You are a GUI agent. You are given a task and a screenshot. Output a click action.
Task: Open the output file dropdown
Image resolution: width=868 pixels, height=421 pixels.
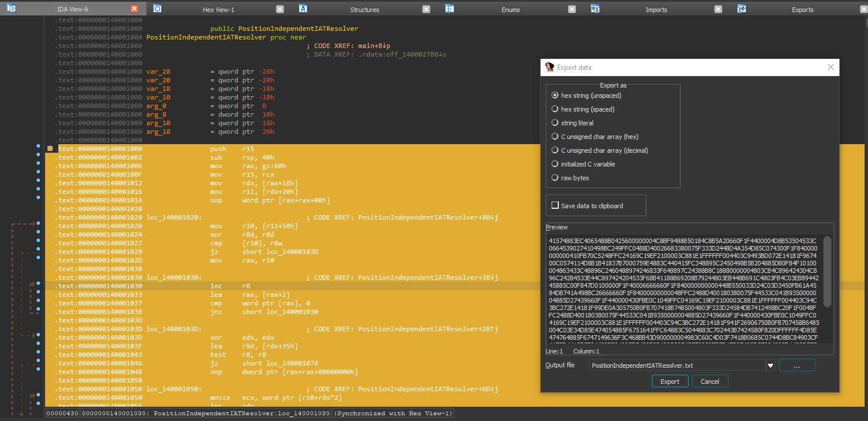pyautogui.click(x=771, y=365)
